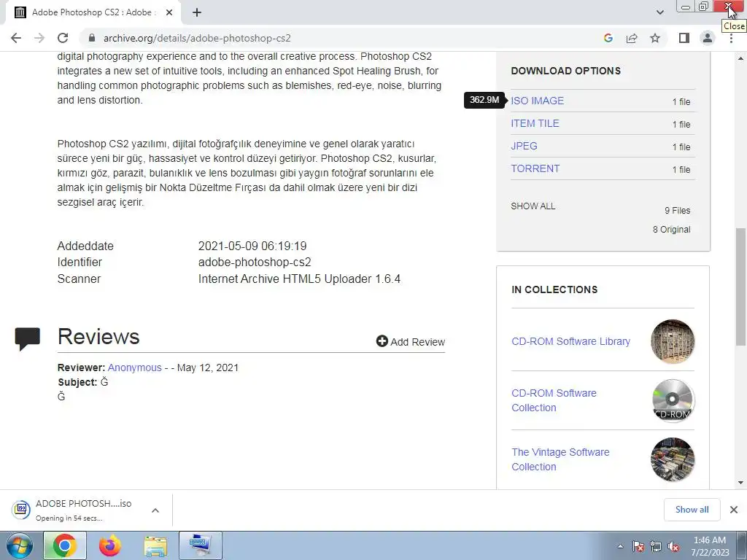Bookmark this page with star icon
This screenshot has height=560, width=747.
click(x=655, y=38)
